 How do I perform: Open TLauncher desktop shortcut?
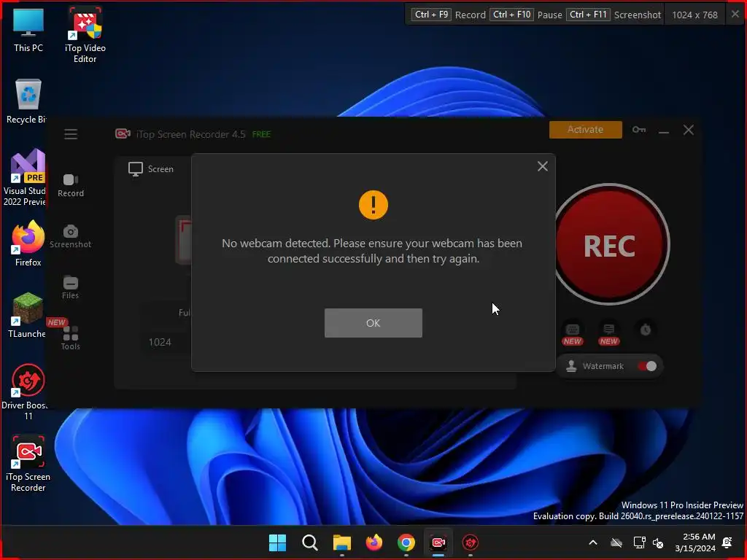pyautogui.click(x=27, y=315)
